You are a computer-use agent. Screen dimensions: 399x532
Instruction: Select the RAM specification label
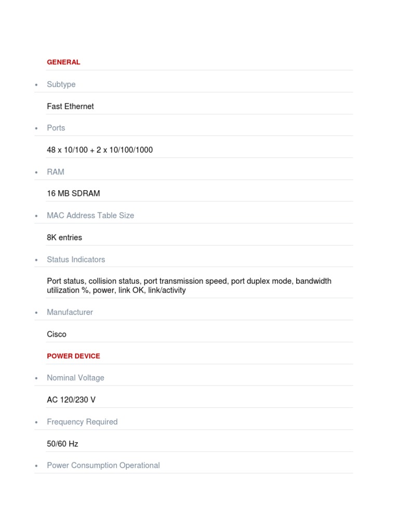(55, 171)
